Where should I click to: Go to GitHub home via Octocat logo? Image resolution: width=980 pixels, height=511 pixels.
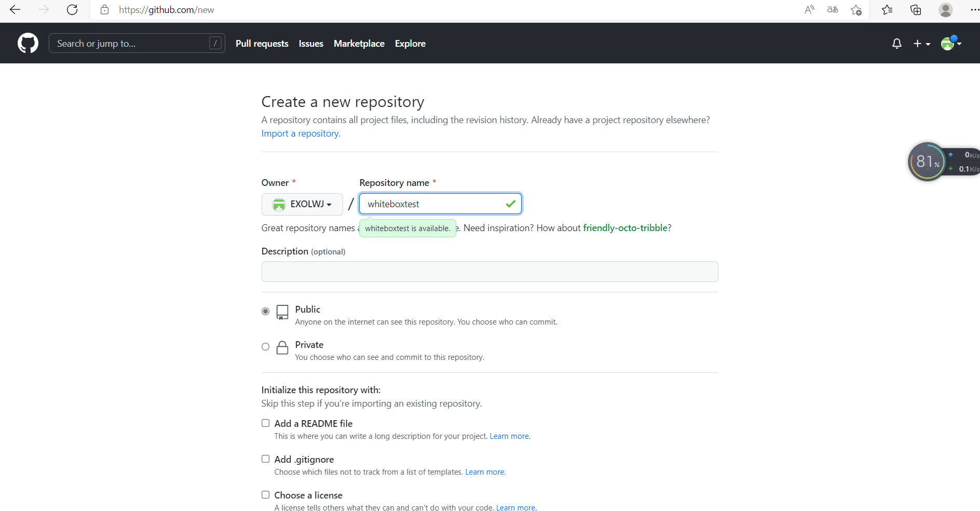28,43
